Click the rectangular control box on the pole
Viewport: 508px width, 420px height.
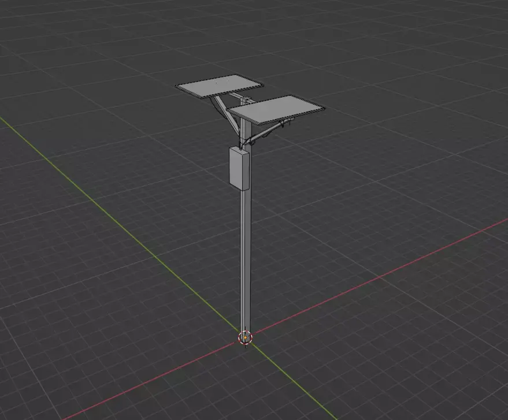(x=239, y=168)
